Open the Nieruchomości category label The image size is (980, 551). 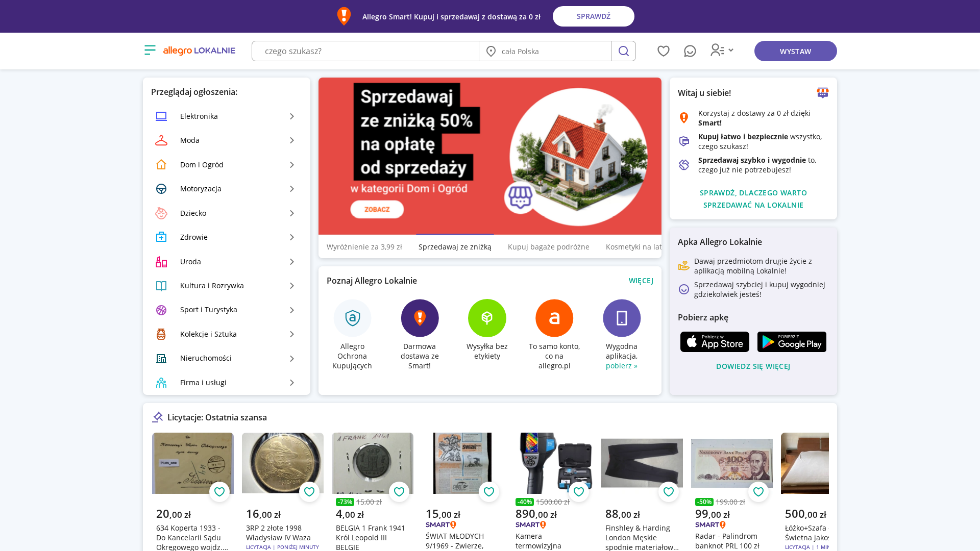coord(206,358)
